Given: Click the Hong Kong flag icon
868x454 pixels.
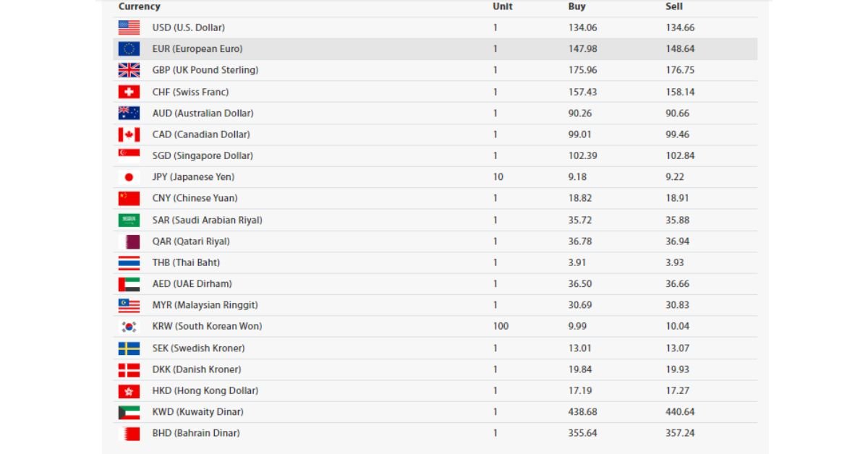Looking at the screenshot, I should coord(129,391).
